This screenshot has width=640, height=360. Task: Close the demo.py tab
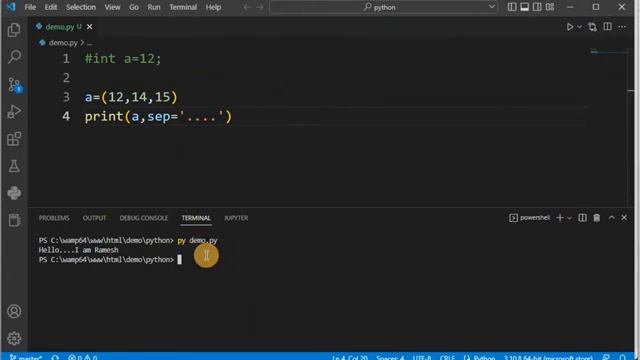pyautogui.click(x=89, y=27)
